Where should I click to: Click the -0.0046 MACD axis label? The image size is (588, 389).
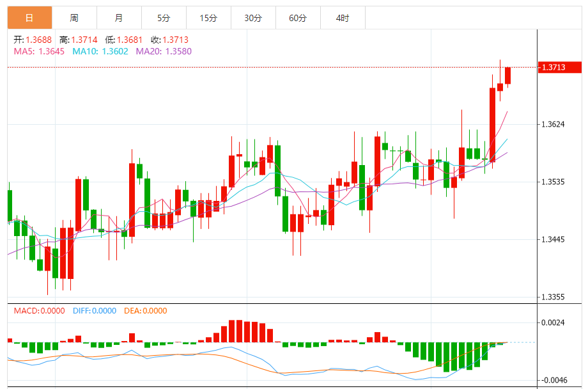[553, 381]
